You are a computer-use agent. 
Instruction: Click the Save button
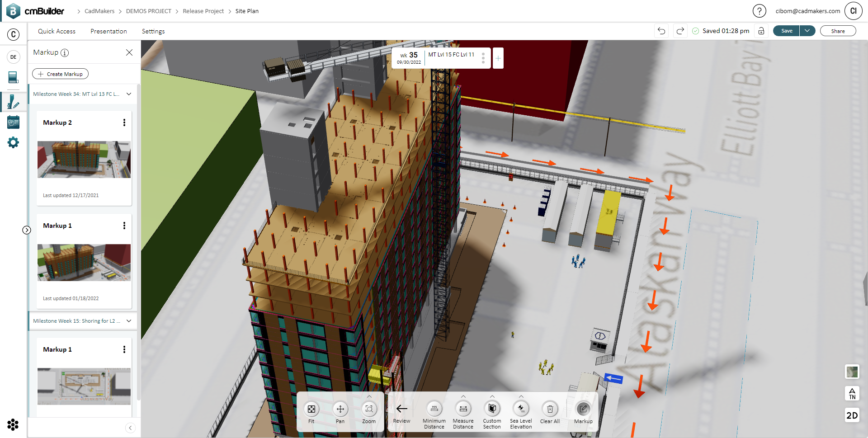pyautogui.click(x=787, y=31)
